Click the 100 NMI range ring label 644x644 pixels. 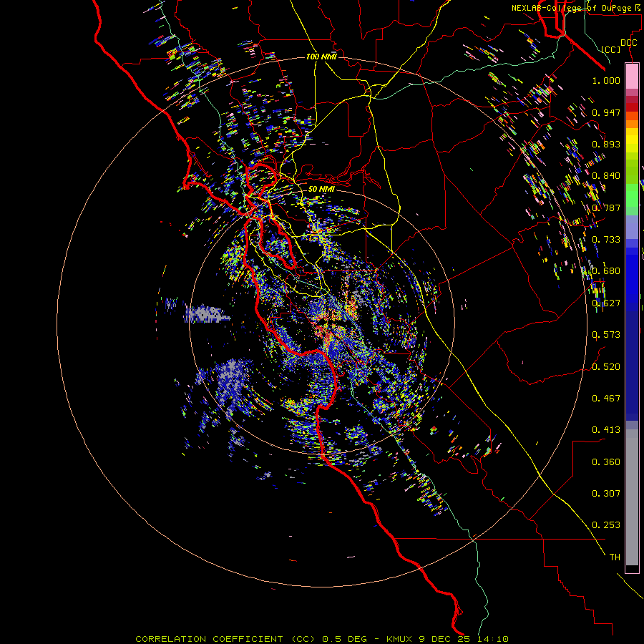[x=321, y=57]
